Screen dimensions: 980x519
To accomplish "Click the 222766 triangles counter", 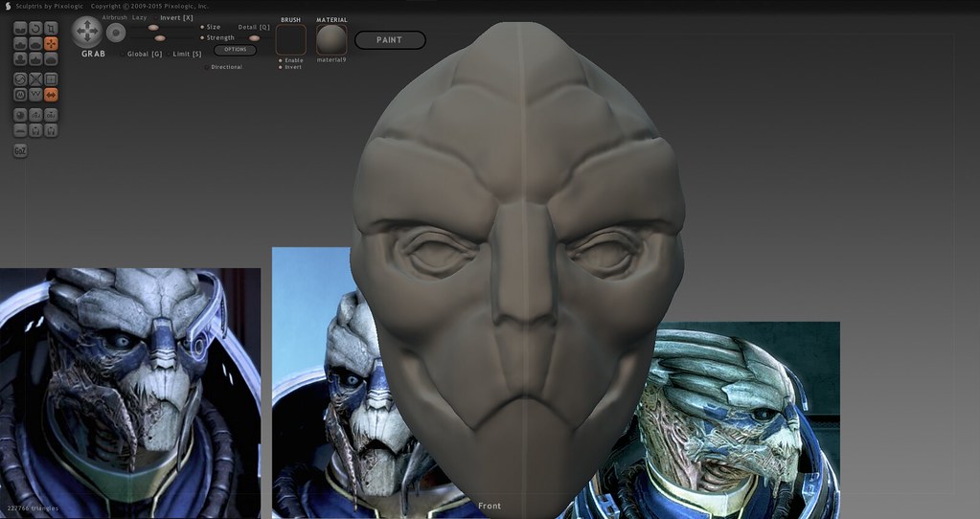I will point(33,508).
